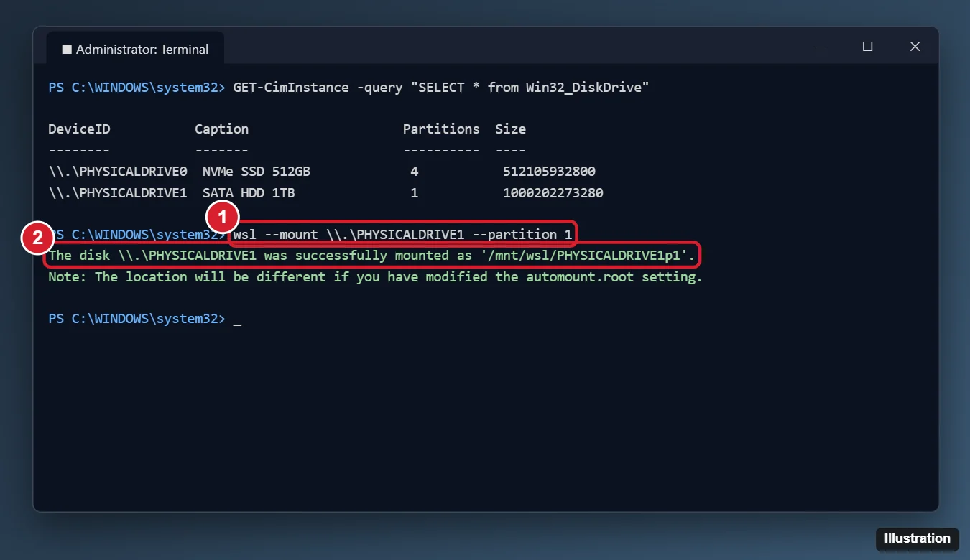Click the DeviceID column header
This screenshot has width=970, height=560.
coord(79,129)
